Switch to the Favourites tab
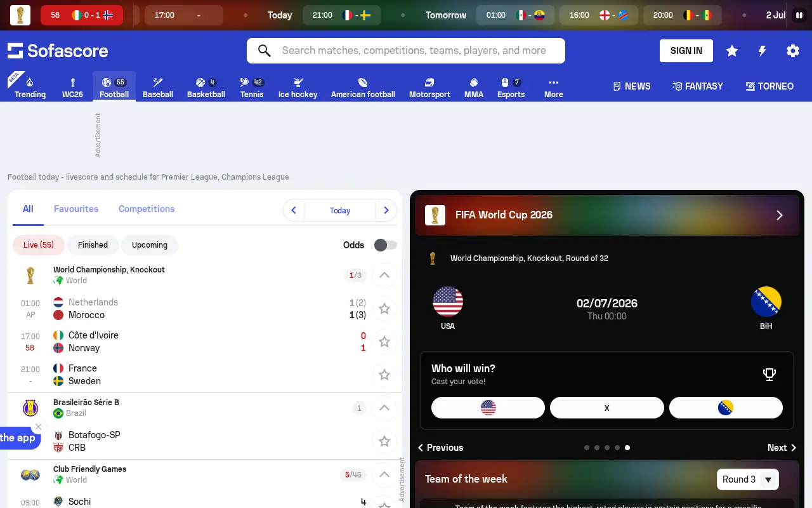Image resolution: width=812 pixels, height=508 pixels. (x=76, y=209)
